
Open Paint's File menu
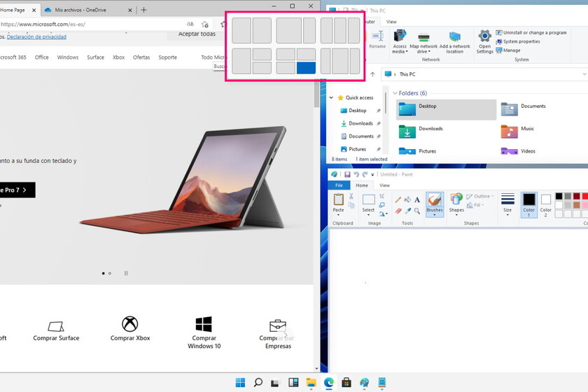[339, 185]
